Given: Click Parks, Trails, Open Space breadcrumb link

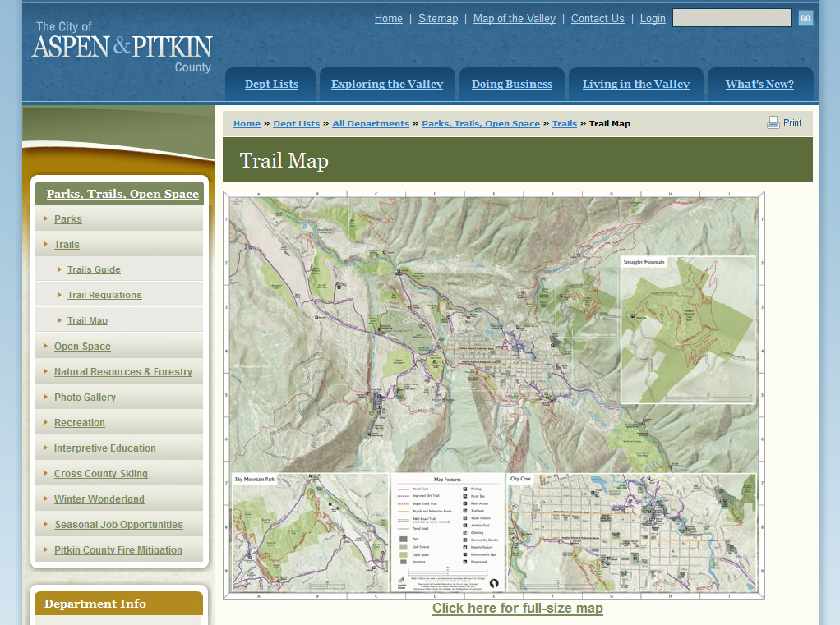Looking at the screenshot, I should [481, 124].
